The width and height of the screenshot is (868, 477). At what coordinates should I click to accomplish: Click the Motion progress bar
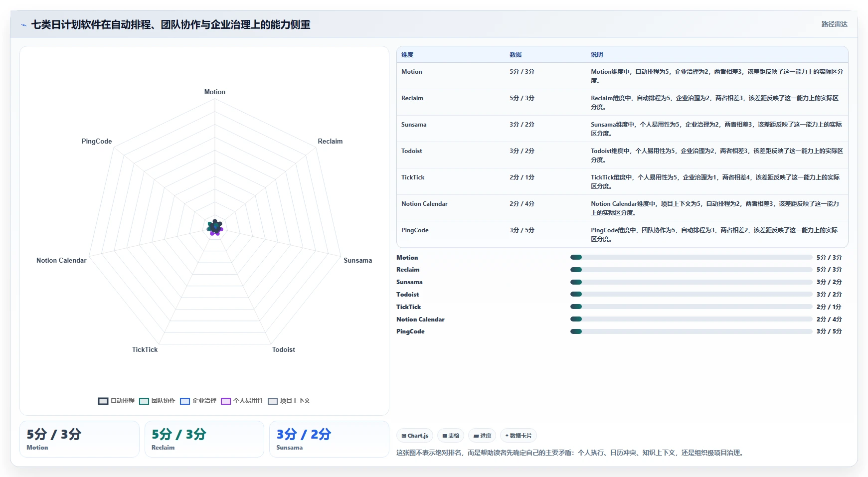pyautogui.click(x=691, y=257)
